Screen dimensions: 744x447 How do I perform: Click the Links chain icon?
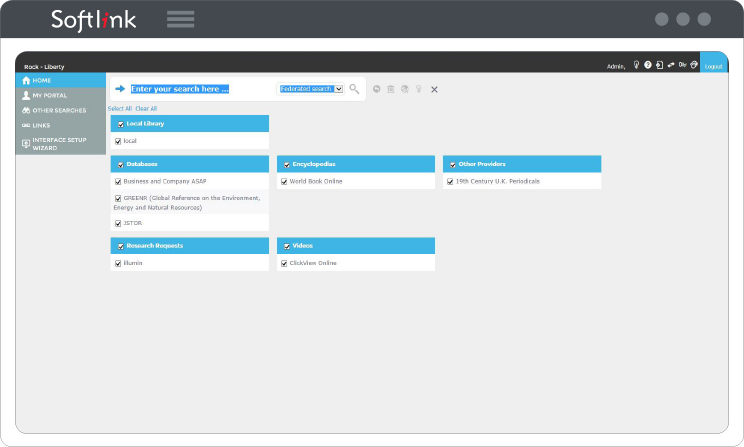[26, 125]
